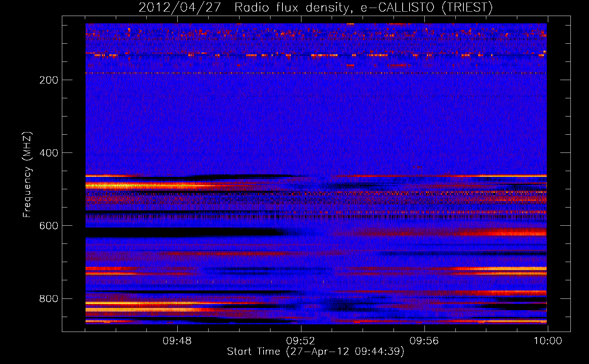Click the 'Frequency (MHZ)' axis label
The image size is (589, 364).
[x=27, y=175]
